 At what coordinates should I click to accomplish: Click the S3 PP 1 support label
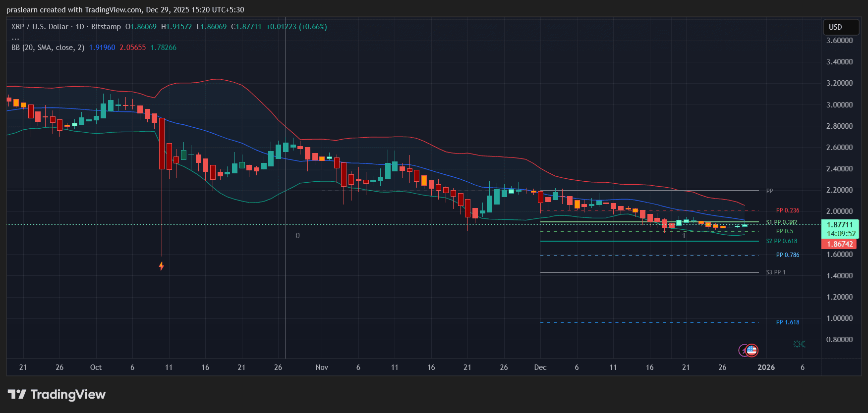click(x=775, y=272)
